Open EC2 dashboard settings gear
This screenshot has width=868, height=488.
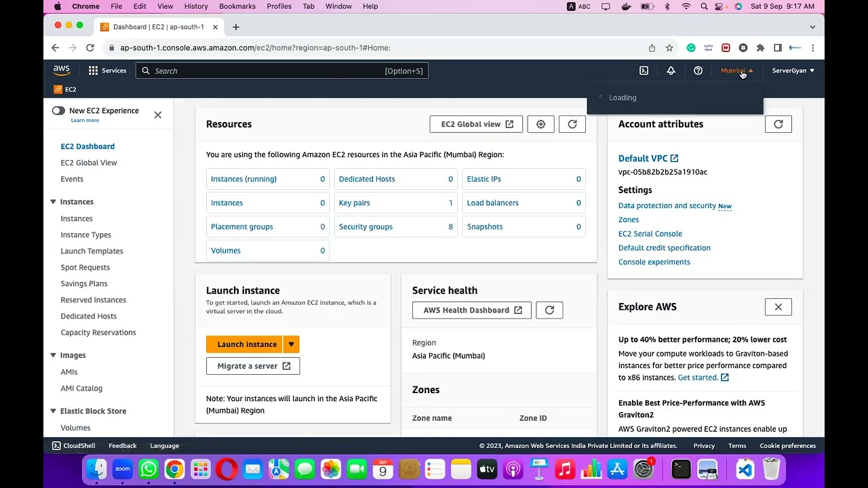(x=540, y=124)
